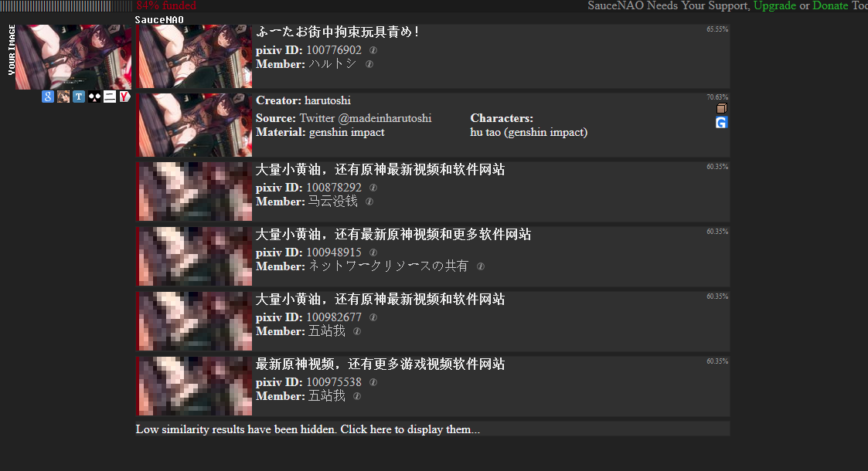Viewport: 868px width, 471px height.
Task: Click the funding progress bar
Action: (66, 5)
